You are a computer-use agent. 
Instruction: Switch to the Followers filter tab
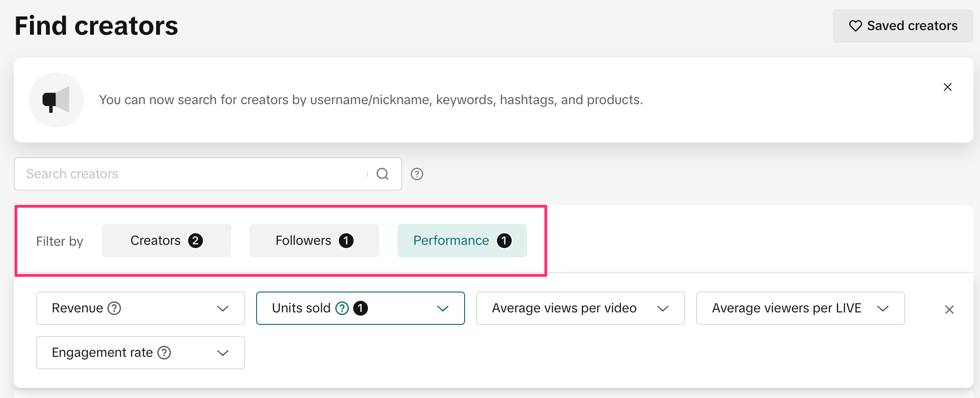(314, 241)
